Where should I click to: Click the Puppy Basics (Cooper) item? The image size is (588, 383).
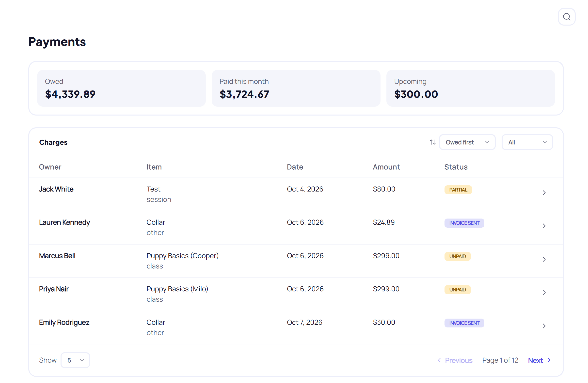point(183,256)
